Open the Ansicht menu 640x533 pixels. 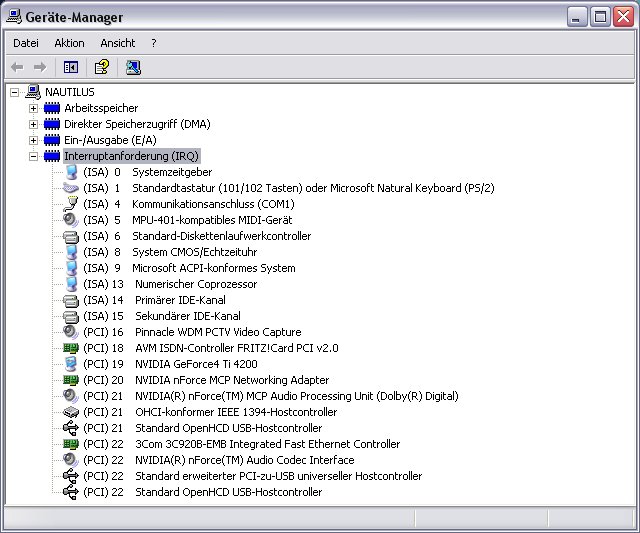tap(118, 43)
